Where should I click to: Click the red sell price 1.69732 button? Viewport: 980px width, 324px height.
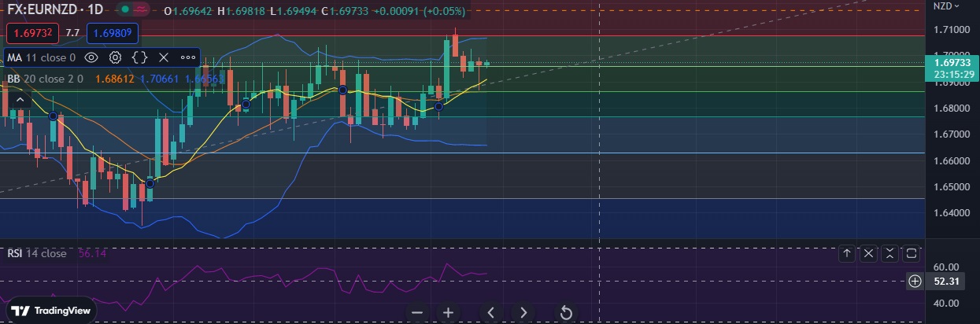pos(31,33)
